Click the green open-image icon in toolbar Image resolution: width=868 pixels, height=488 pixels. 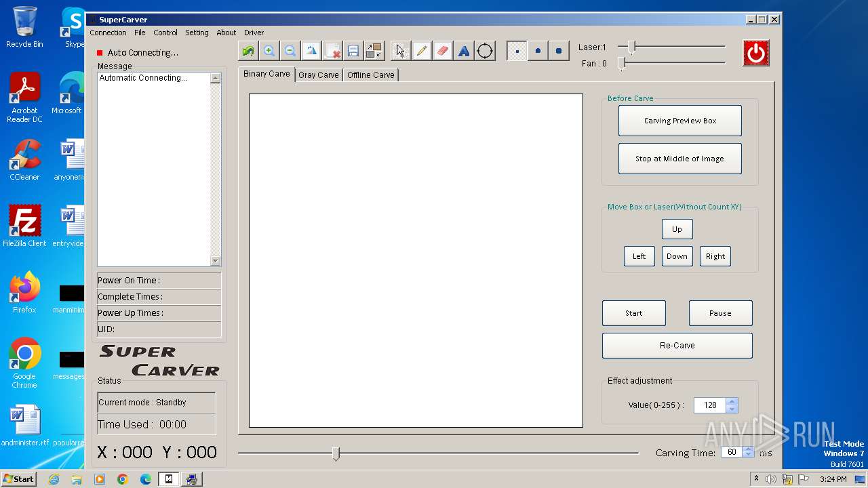(248, 51)
